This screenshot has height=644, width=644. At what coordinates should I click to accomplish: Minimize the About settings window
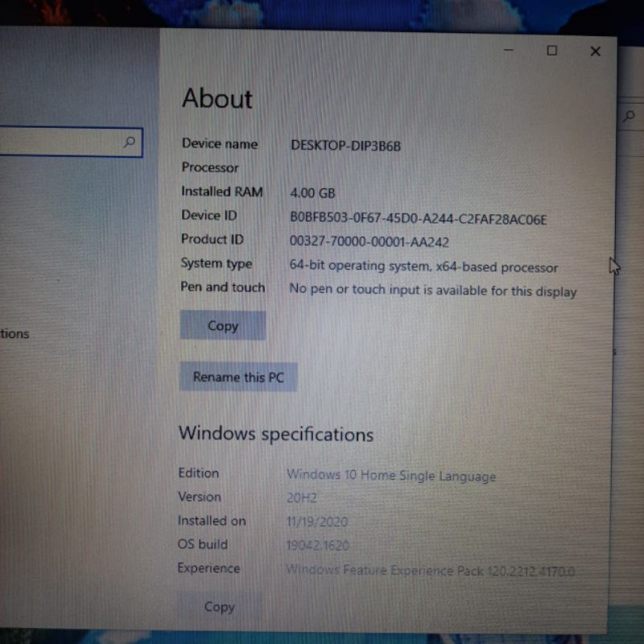(x=509, y=51)
